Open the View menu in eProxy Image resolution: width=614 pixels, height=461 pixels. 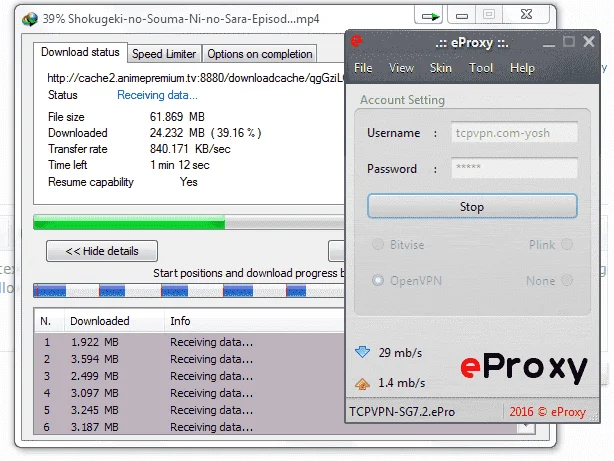click(401, 68)
